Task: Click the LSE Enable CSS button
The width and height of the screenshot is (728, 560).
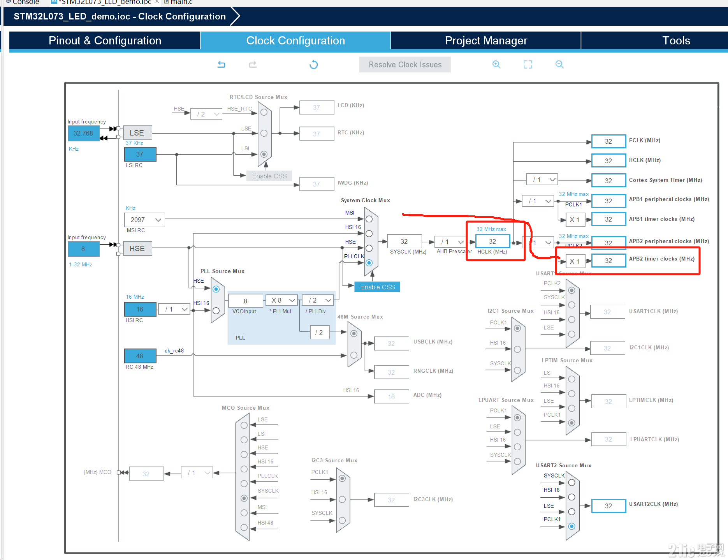Action: click(269, 176)
